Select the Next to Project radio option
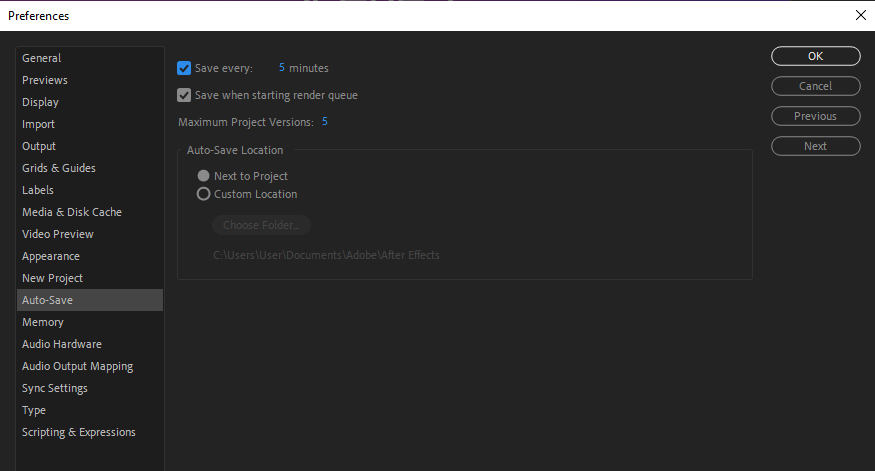This screenshot has height=471, width=875. [x=203, y=176]
